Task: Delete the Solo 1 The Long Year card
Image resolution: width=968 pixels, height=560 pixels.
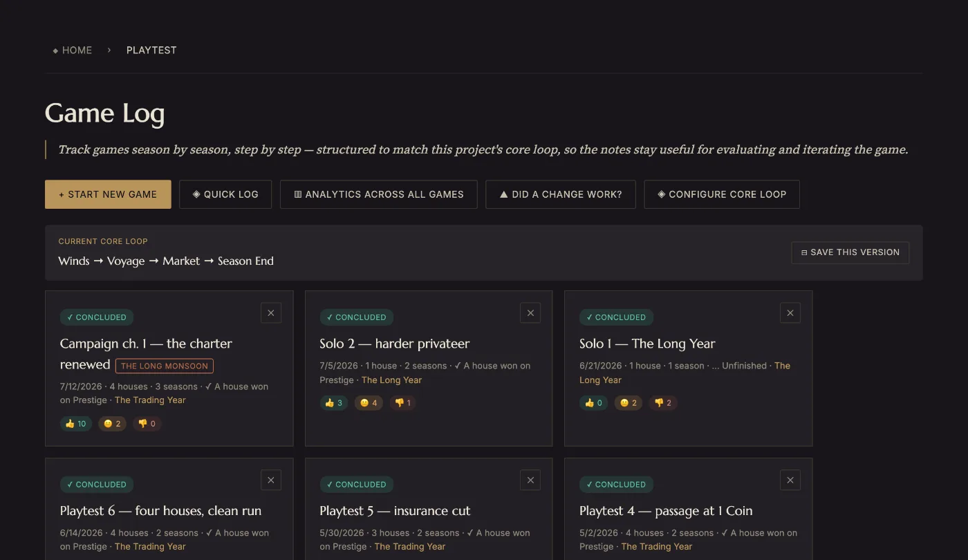Action: coord(790,313)
